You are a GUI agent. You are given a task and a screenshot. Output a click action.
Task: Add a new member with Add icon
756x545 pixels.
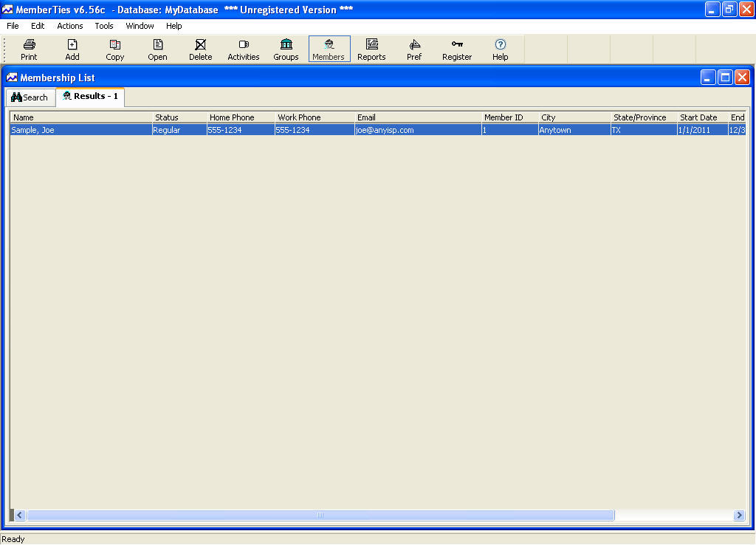tap(72, 49)
